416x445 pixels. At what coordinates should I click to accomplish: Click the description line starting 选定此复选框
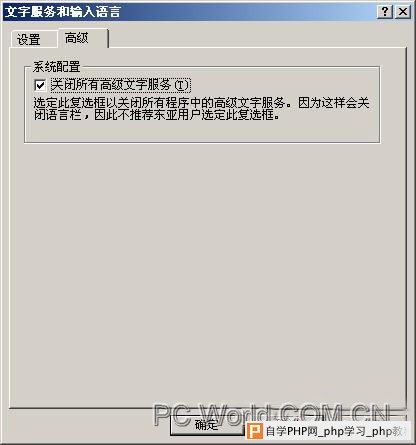pyautogui.click(x=201, y=103)
